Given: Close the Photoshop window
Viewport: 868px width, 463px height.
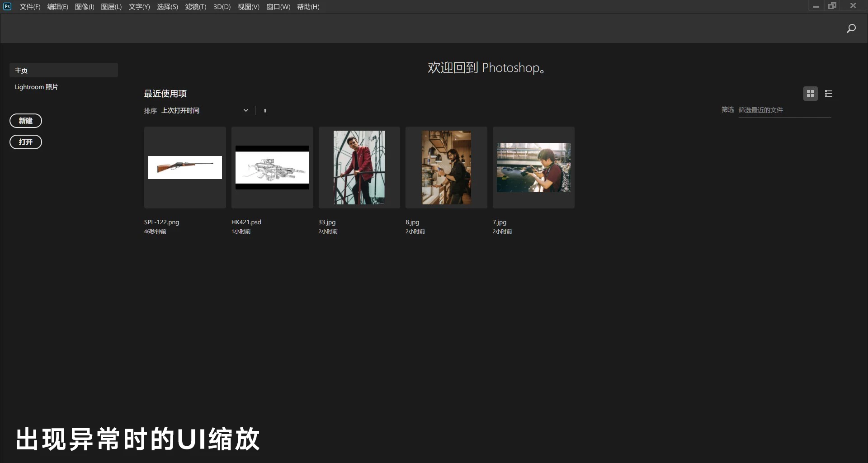Looking at the screenshot, I should point(853,6).
